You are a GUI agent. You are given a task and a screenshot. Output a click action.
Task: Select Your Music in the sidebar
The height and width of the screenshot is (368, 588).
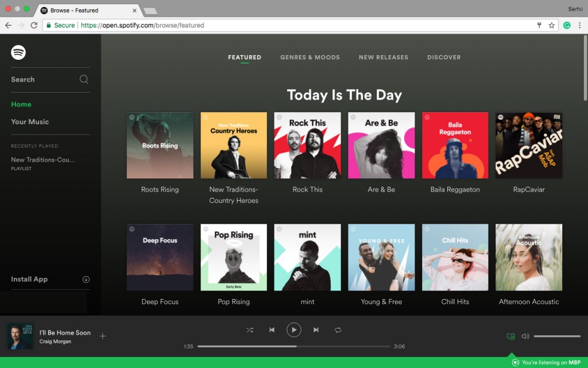[30, 121]
